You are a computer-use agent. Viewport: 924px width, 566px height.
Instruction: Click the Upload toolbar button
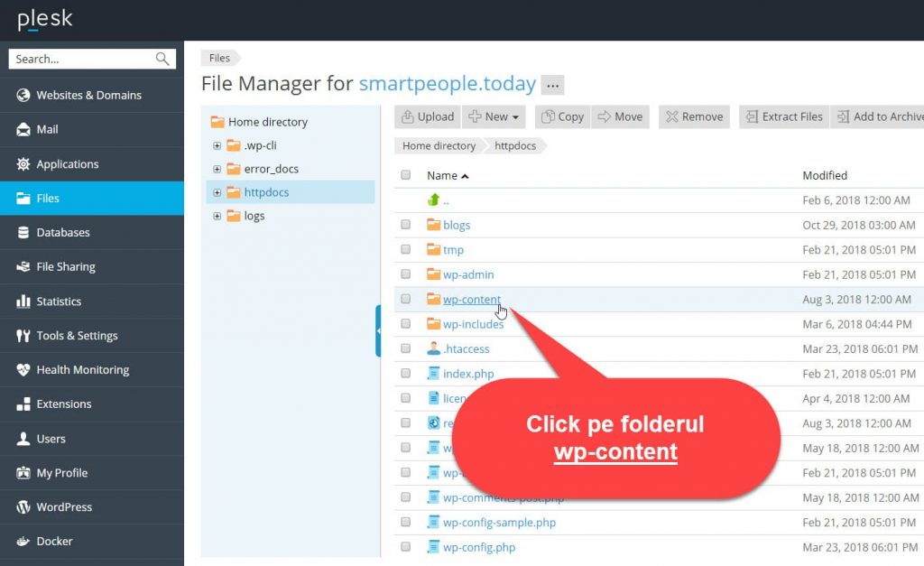(429, 116)
